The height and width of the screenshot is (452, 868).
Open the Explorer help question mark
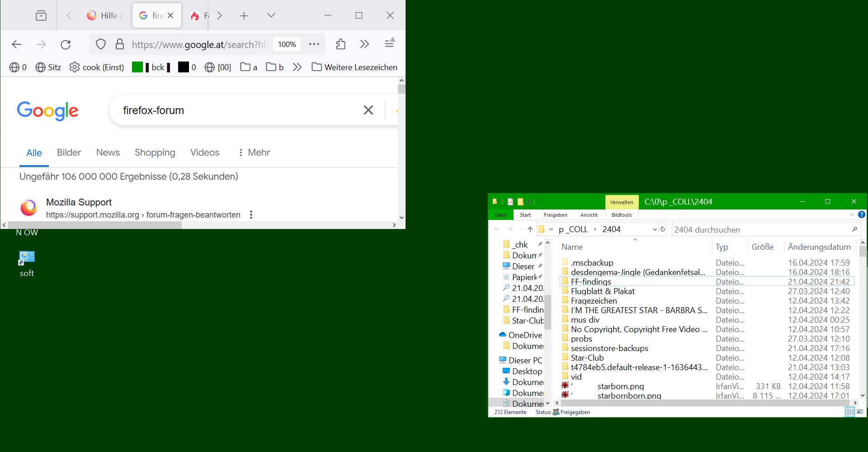click(862, 214)
